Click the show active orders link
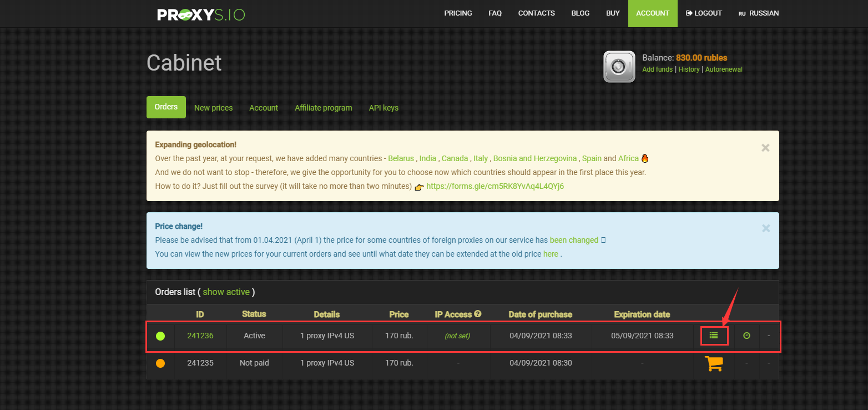The height and width of the screenshot is (410, 868). point(226,292)
